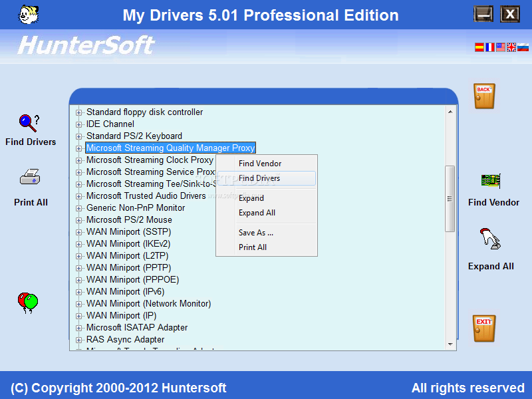
Task: Select WAN Miniport (SSTP) item
Action: coord(128,231)
